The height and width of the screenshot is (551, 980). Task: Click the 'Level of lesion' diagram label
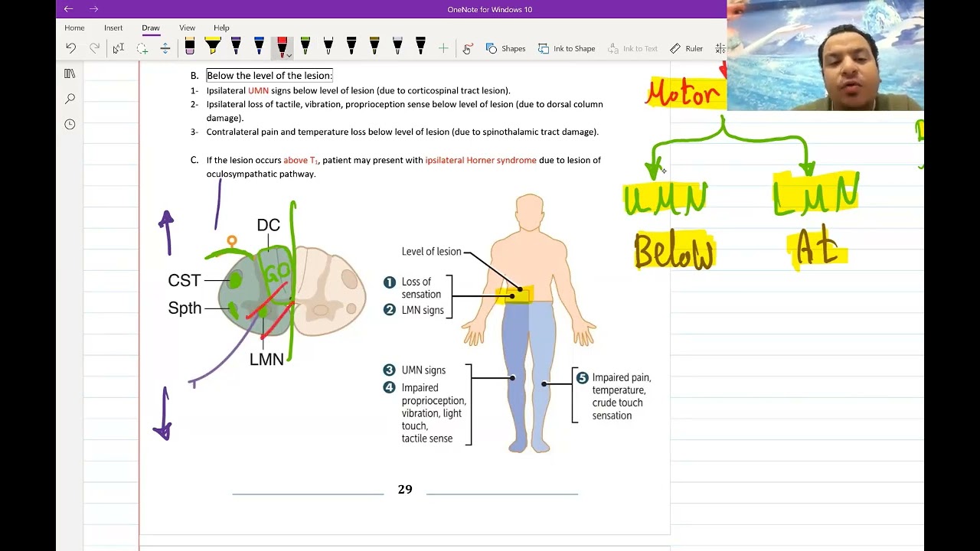[x=432, y=252]
